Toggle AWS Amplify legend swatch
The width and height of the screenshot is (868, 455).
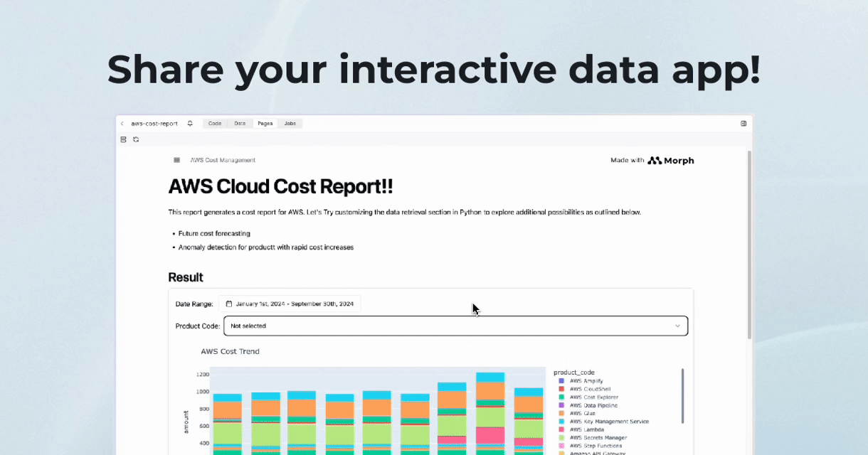tap(561, 382)
